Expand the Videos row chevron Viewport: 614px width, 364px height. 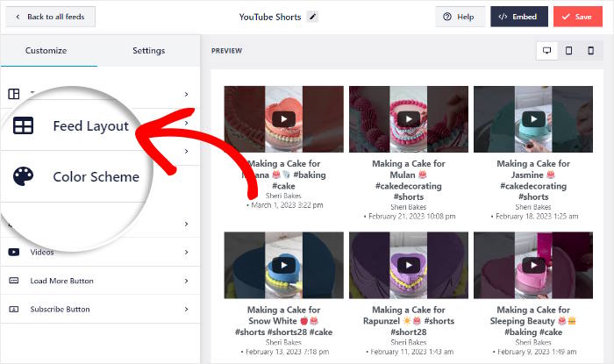click(186, 252)
